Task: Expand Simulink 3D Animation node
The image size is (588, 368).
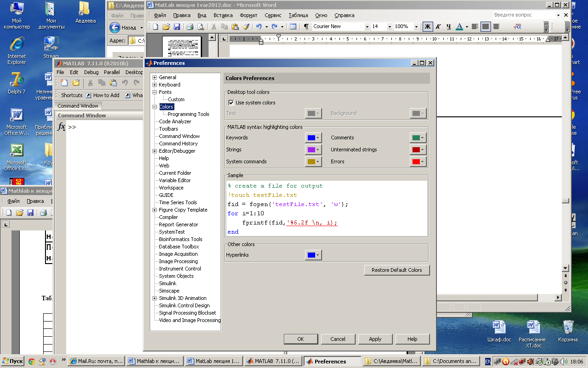Action: [155, 298]
